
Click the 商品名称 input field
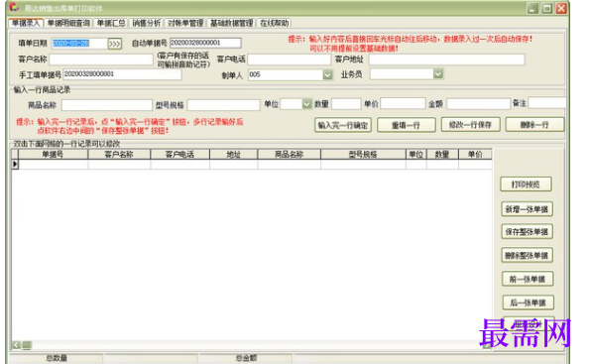107,105
